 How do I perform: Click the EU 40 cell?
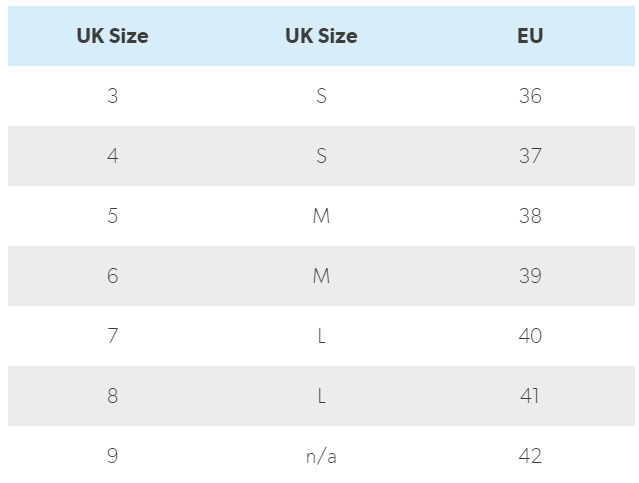pos(530,336)
